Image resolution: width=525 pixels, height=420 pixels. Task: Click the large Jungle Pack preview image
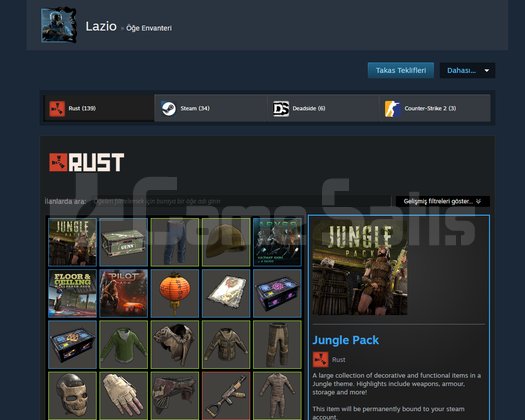[360, 267]
